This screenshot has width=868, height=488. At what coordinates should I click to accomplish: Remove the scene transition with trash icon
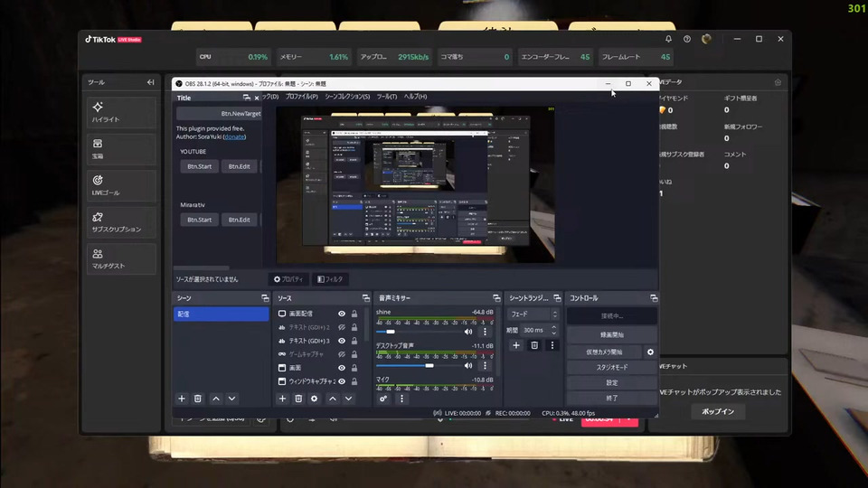(534, 345)
